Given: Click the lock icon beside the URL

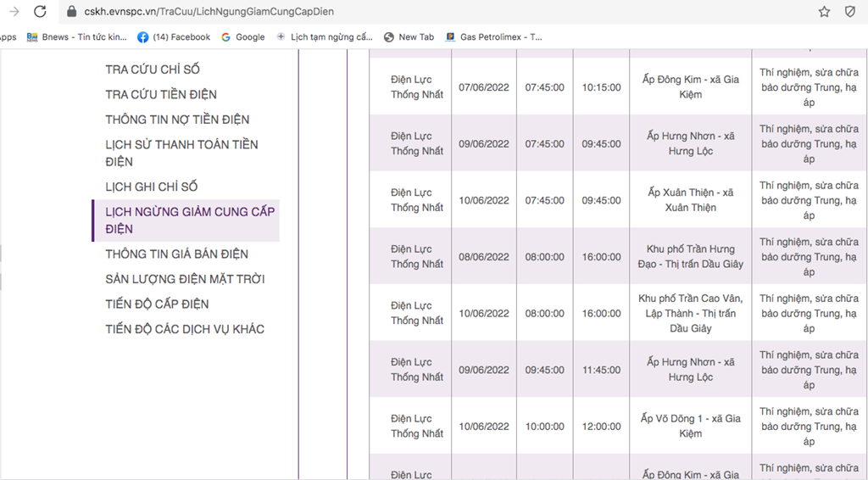Looking at the screenshot, I should pyautogui.click(x=72, y=12).
